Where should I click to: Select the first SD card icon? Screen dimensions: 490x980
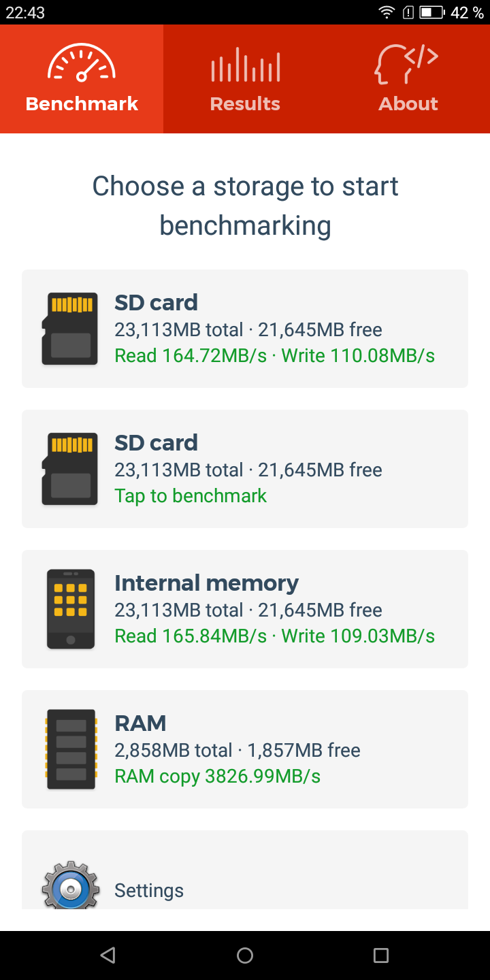[x=69, y=329]
